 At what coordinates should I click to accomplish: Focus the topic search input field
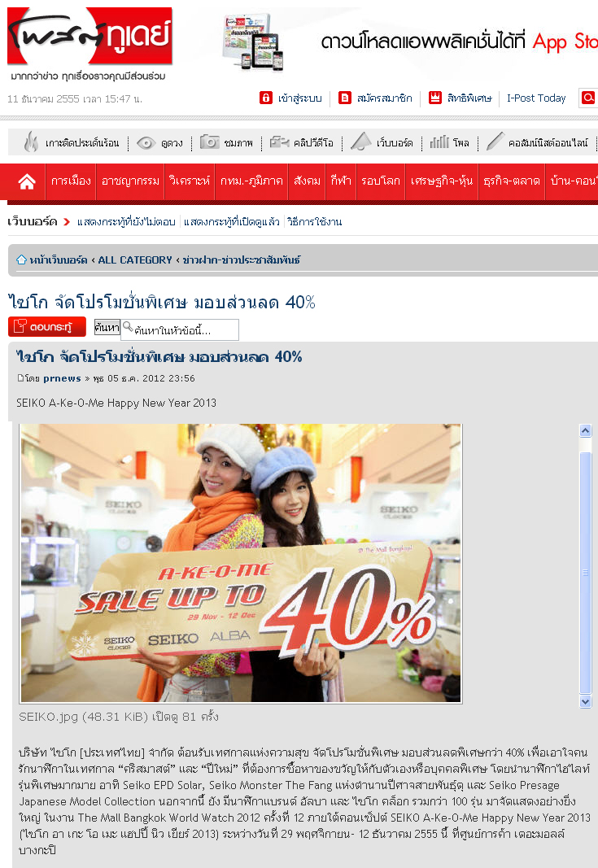click(180, 330)
